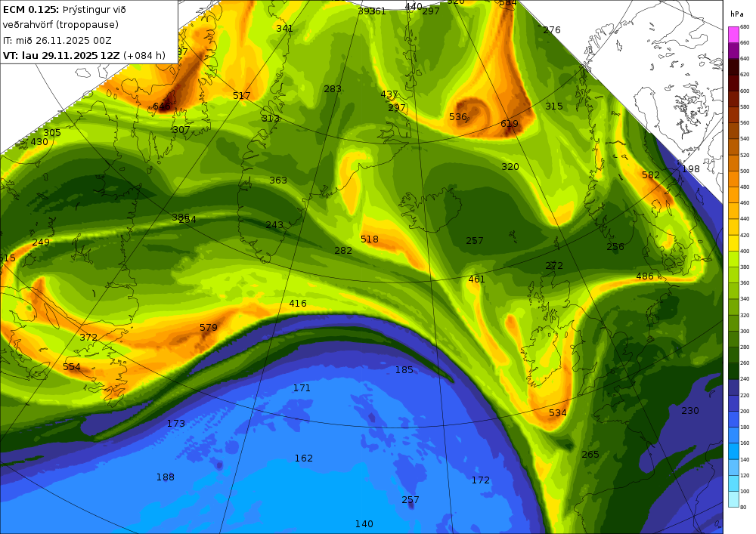
Task: Click the "hPa" unit label above the legend
Action: click(737, 14)
